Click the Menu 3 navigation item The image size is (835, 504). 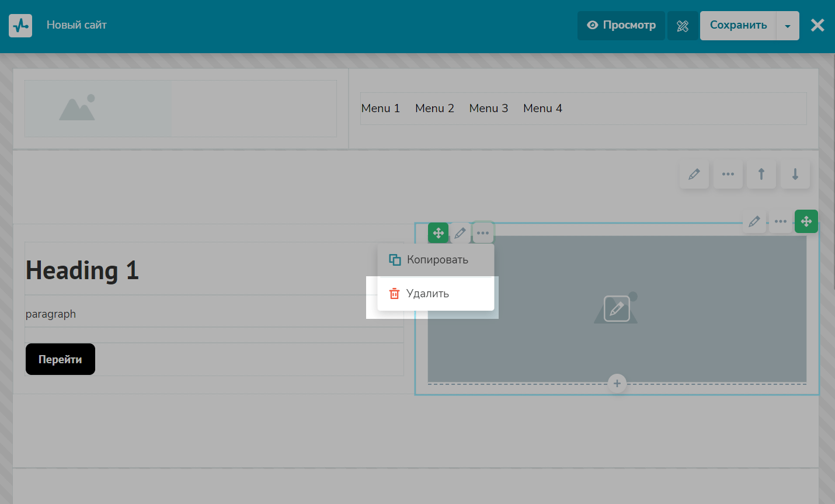pos(488,109)
